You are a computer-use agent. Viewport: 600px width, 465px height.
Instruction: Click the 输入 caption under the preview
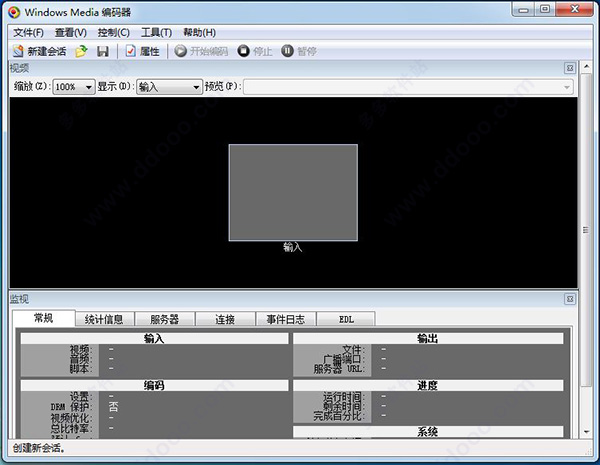(293, 247)
